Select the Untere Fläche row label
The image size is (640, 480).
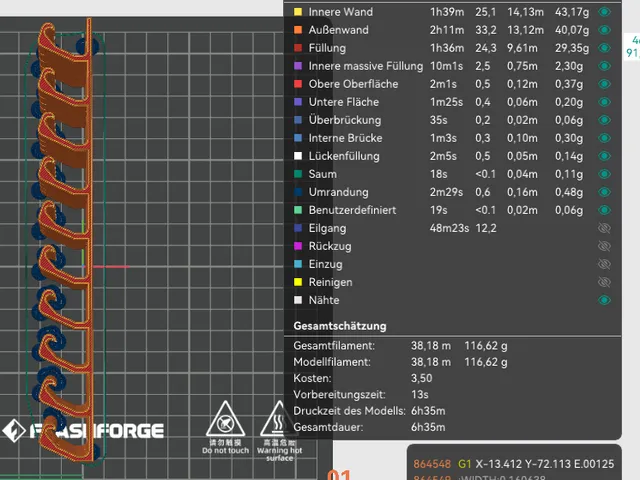click(x=344, y=102)
